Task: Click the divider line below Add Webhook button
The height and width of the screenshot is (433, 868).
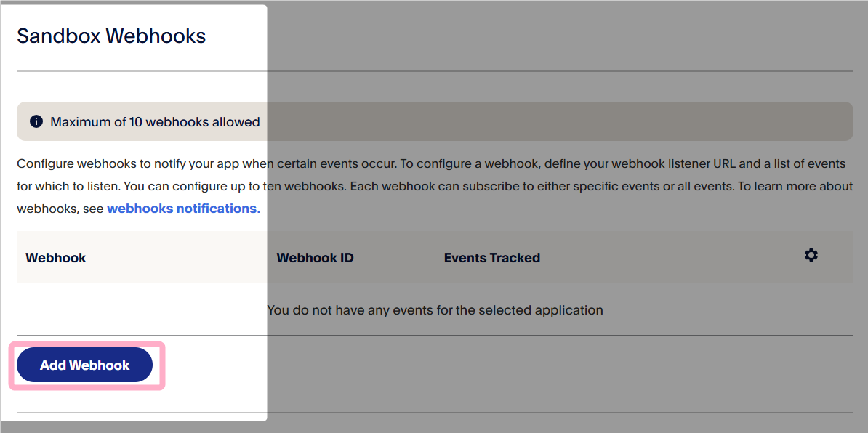Action: point(435,413)
